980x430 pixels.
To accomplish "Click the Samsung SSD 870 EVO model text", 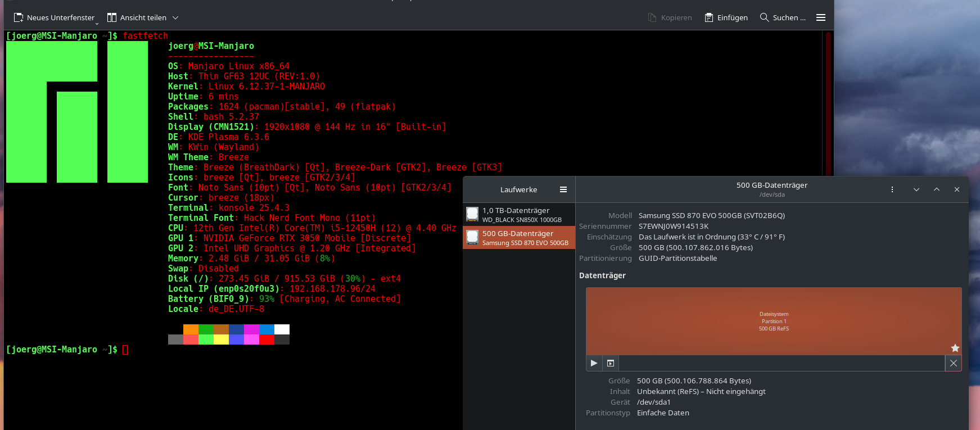I will click(x=712, y=215).
